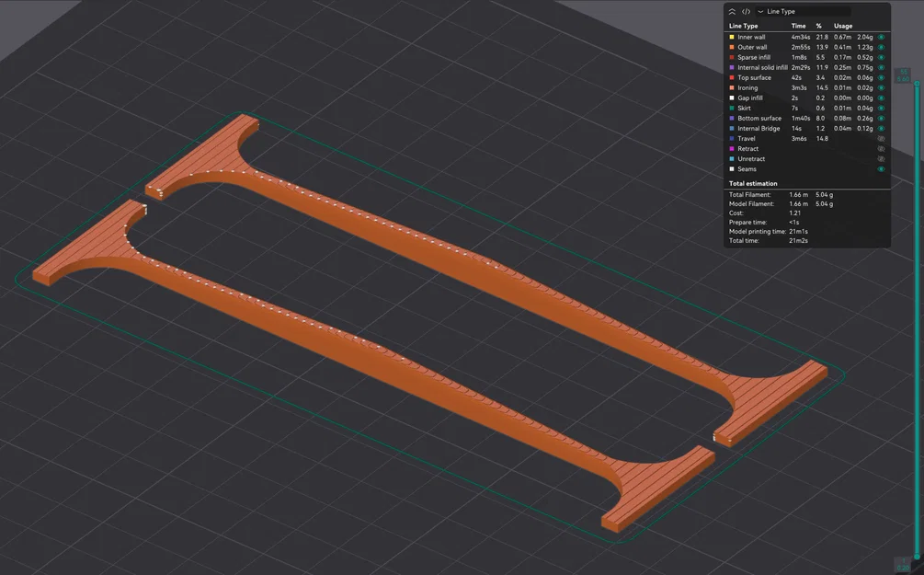Click the 'Seams' row label

point(747,169)
